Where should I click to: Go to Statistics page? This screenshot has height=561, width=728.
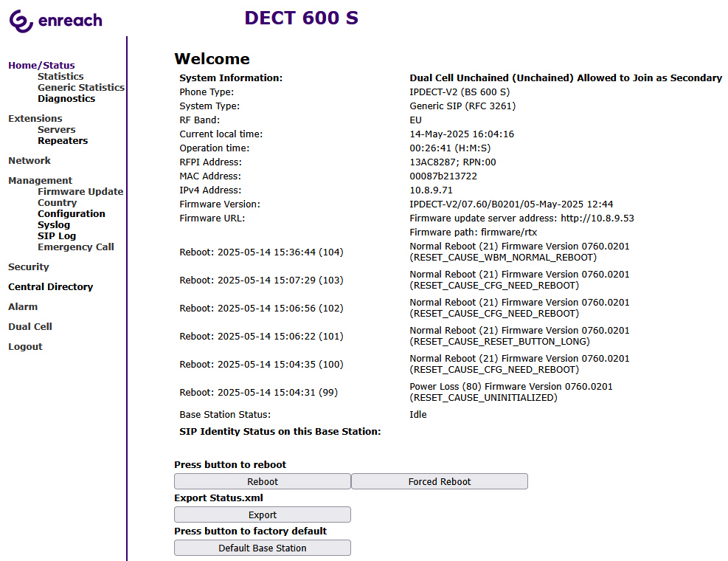tap(60, 77)
